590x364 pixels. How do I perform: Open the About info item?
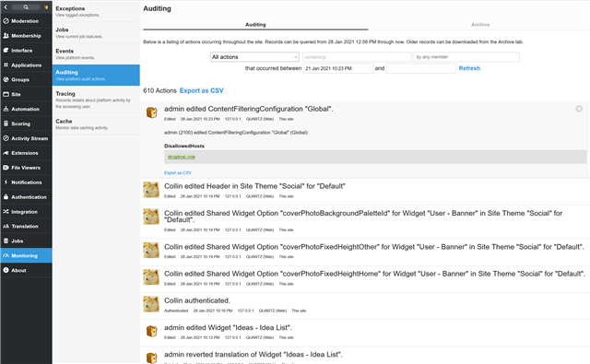tap(26, 270)
